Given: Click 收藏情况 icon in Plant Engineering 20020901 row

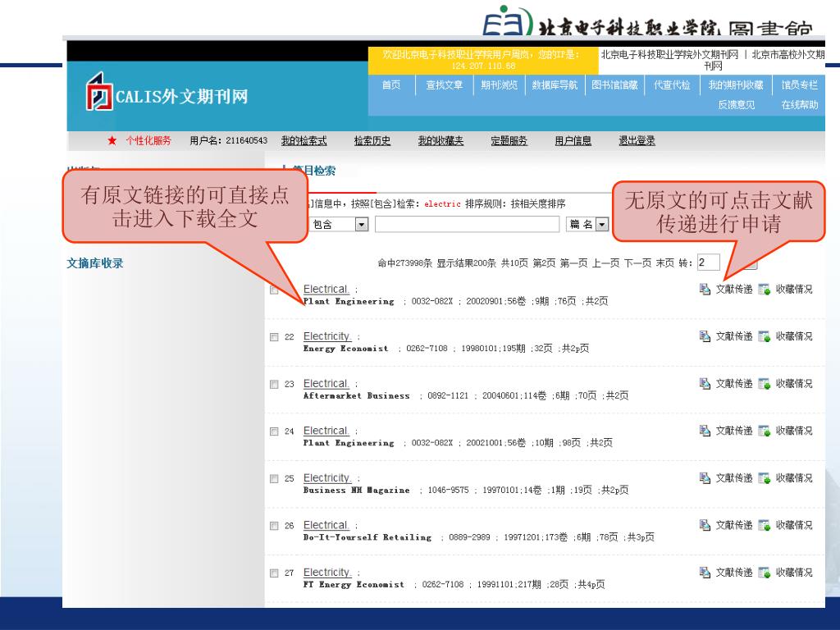Looking at the screenshot, I should 764,290.
